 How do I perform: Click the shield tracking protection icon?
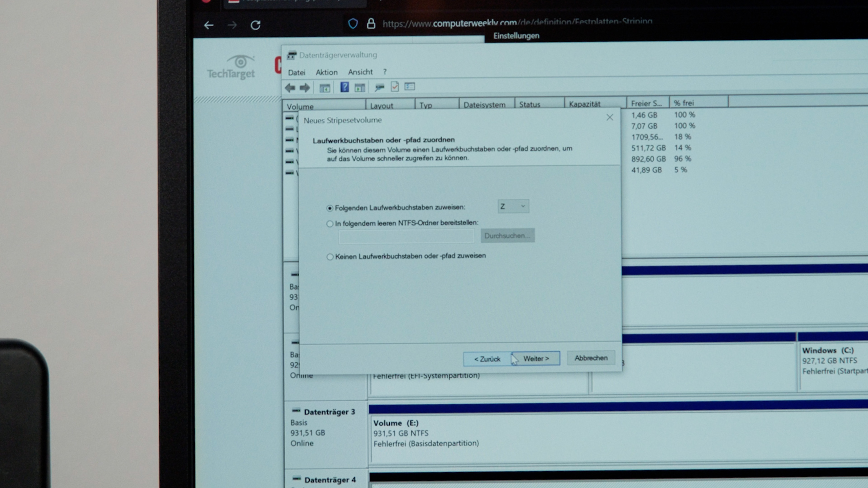click(353, 23)
